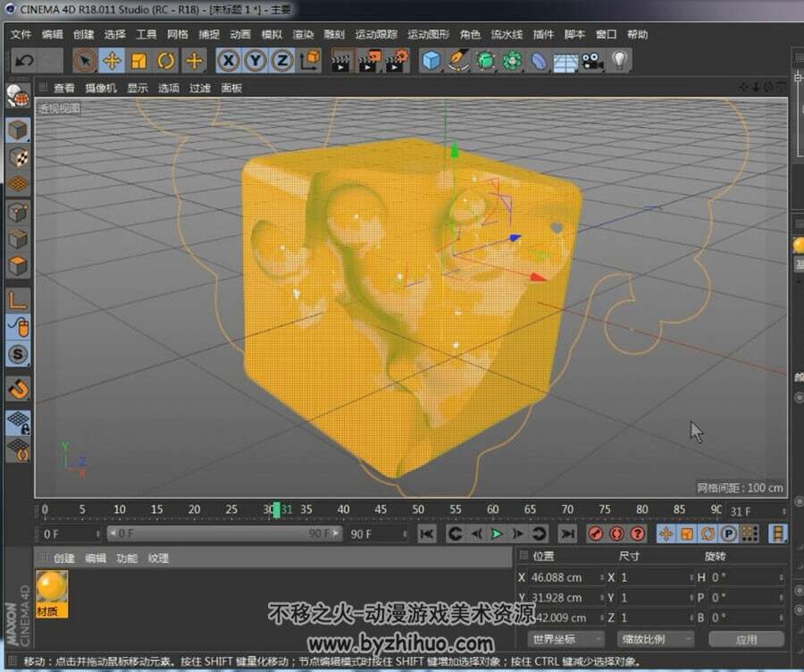804x672 pixels.
Task: Go to end of animation
Action: [x=567, y=534]
